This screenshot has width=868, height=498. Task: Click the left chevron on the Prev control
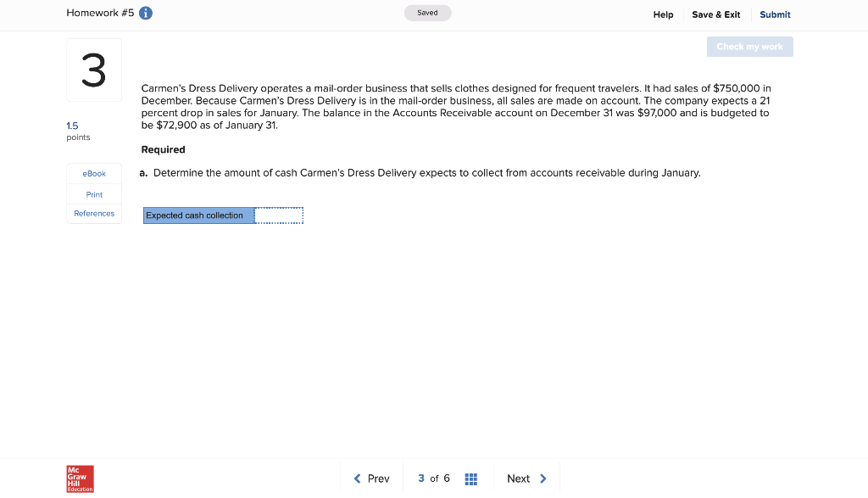[357, 478]
